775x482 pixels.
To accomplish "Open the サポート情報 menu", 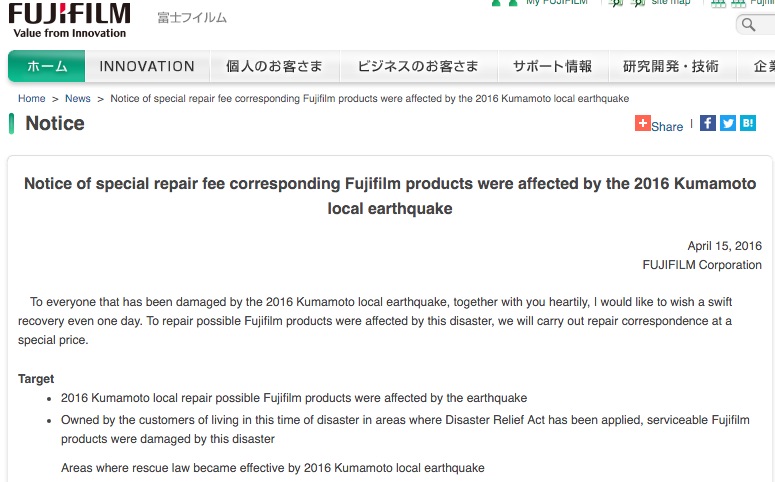I will click(x=553, y=66).
